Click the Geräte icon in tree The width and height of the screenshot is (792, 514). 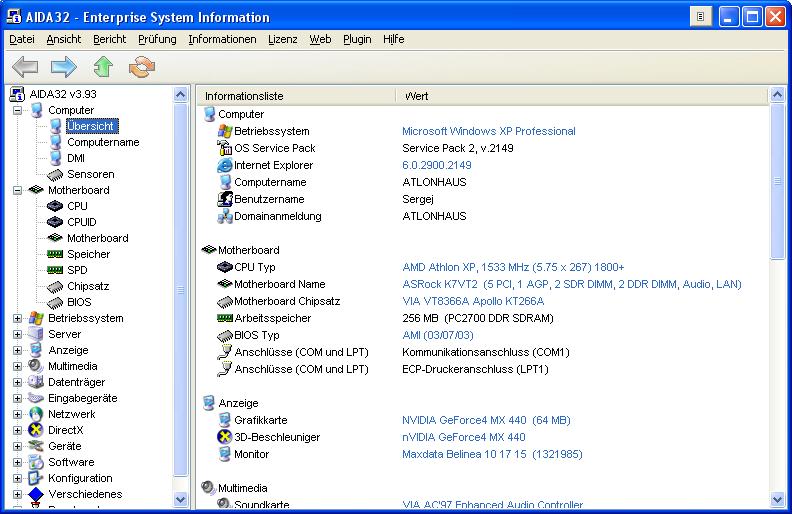coord(36,446)
